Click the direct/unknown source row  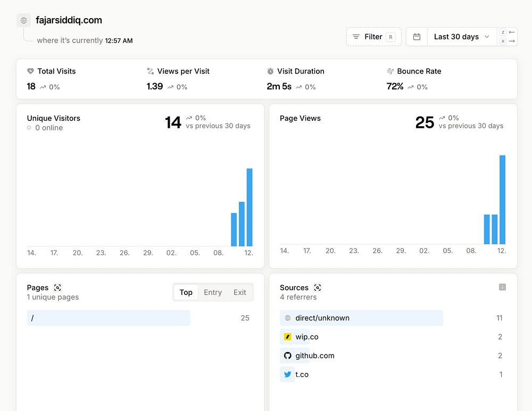coord(361,318)
